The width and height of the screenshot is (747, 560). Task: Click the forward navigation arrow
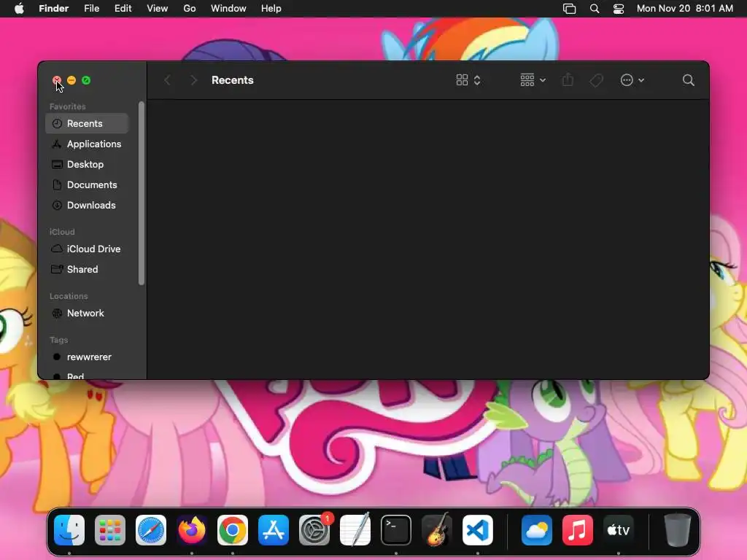193,80
